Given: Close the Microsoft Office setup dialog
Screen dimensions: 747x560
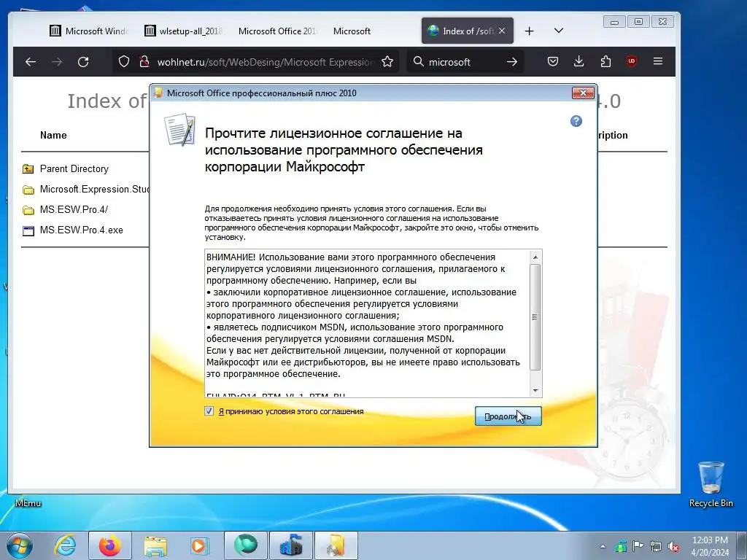Looking at the screenshot, I should click(583, 93).
